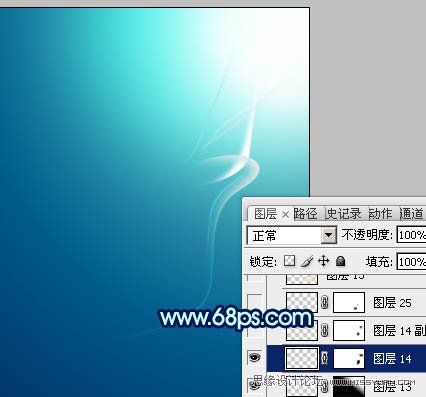Select the gradient mask thumbnail of 图层 13

point(349,387)
